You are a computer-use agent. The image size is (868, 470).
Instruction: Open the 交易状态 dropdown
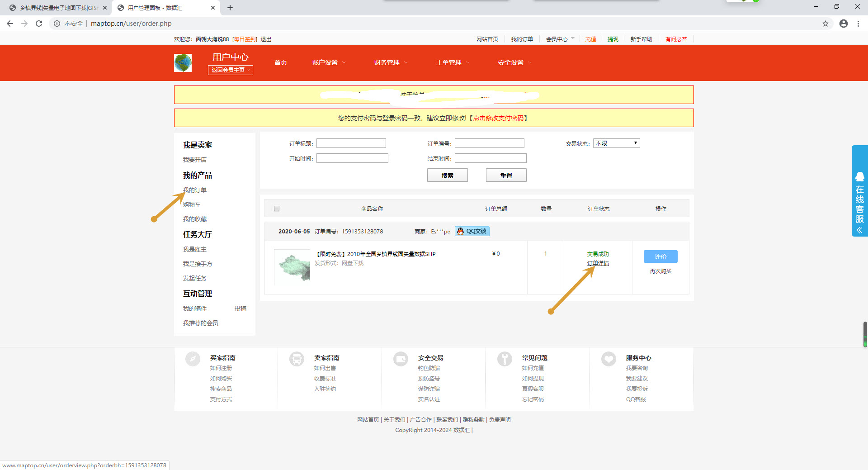pos(617,143)
